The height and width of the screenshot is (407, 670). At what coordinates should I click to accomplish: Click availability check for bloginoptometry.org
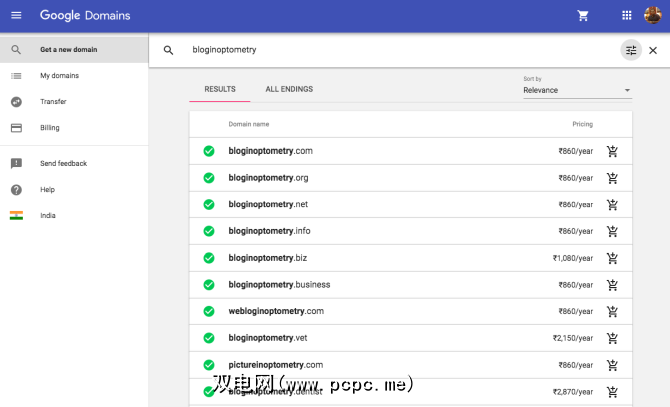point(209,178)
